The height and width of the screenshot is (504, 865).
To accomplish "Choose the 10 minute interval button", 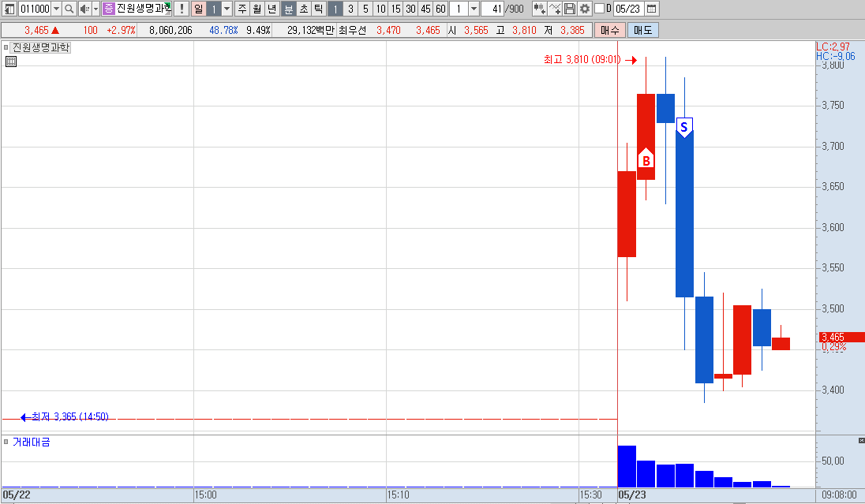I will (380, 9).
